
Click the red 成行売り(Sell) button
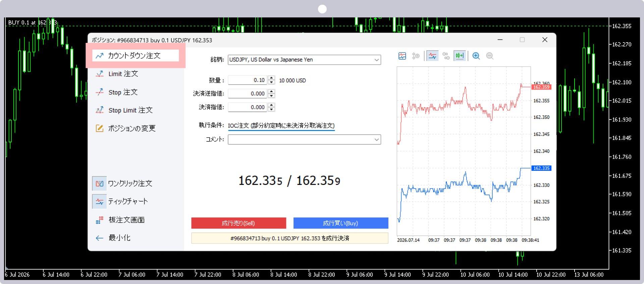239,223
